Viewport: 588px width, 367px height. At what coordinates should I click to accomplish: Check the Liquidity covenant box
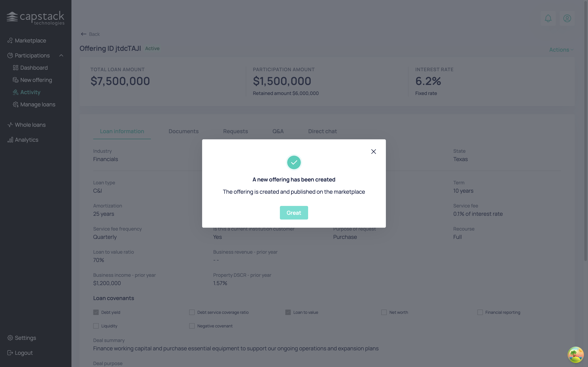(x=96, y=326)
